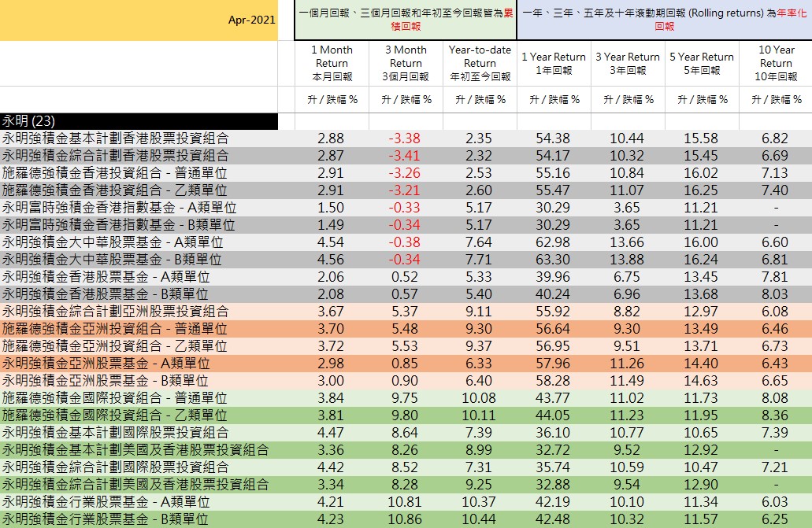
Task: Select the Apr-2021 date cell
Action: click(139, 20)
